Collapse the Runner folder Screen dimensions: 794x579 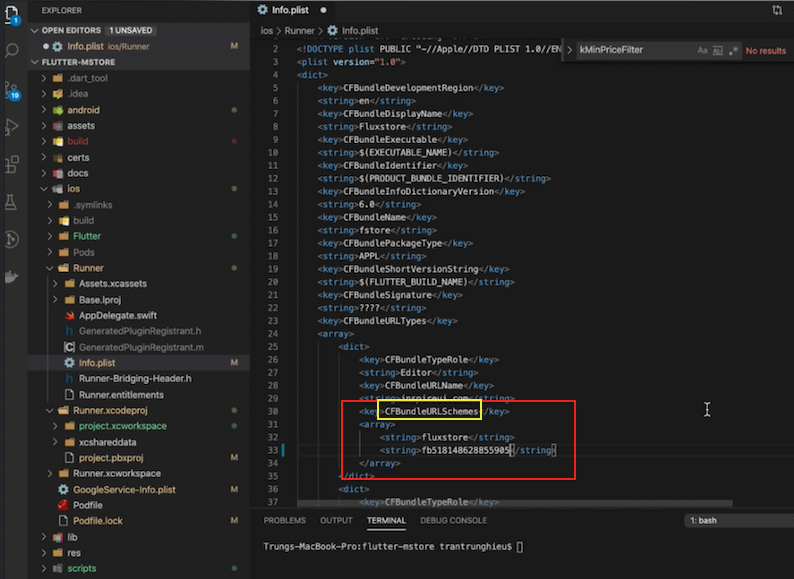pos(50,268)
